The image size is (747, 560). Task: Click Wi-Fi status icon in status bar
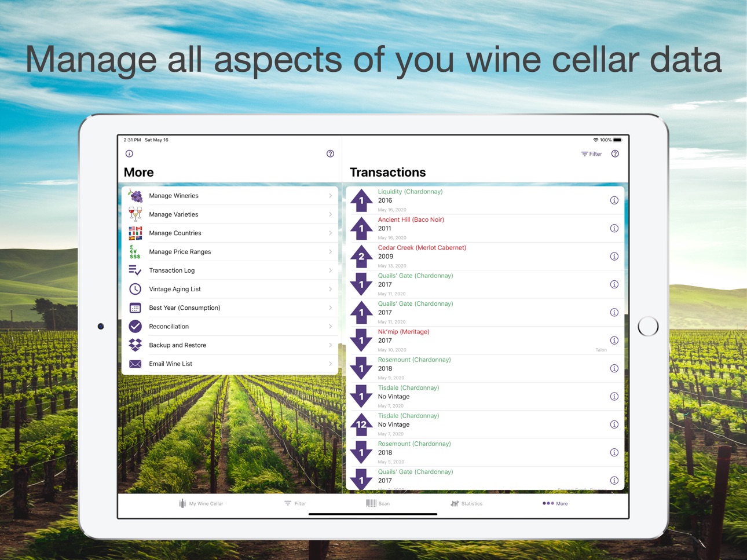pyautogui.click(x=595, y=140)
